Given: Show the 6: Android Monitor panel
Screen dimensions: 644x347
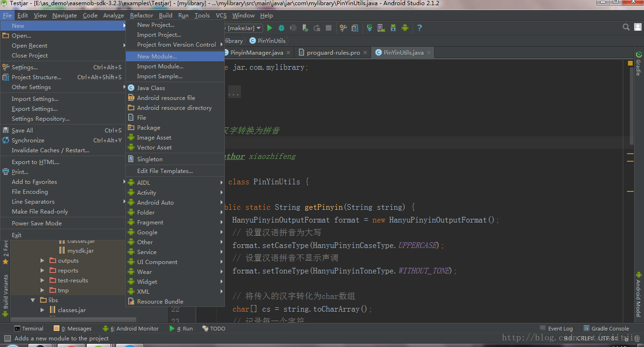Looking at the screenshot, I should (130, 329).
